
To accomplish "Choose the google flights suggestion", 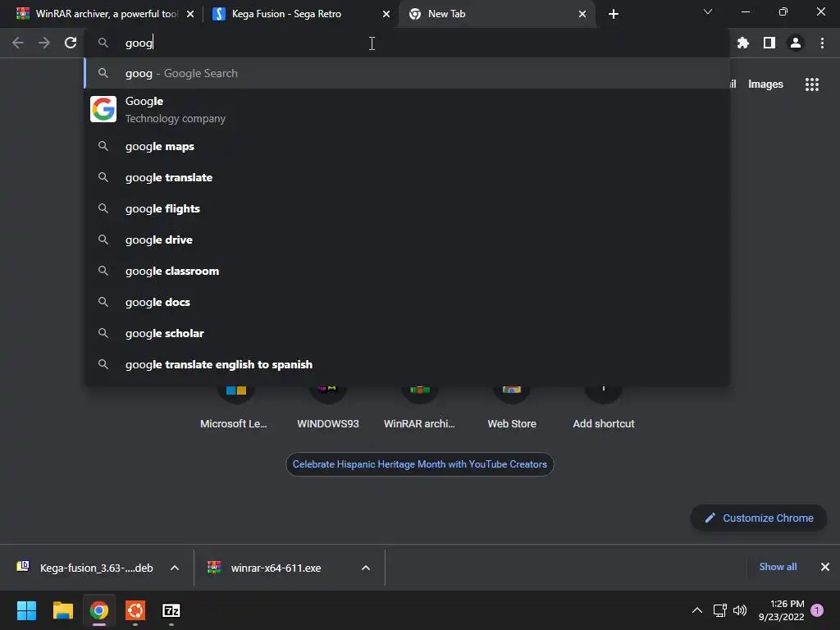I will point(407,208).
